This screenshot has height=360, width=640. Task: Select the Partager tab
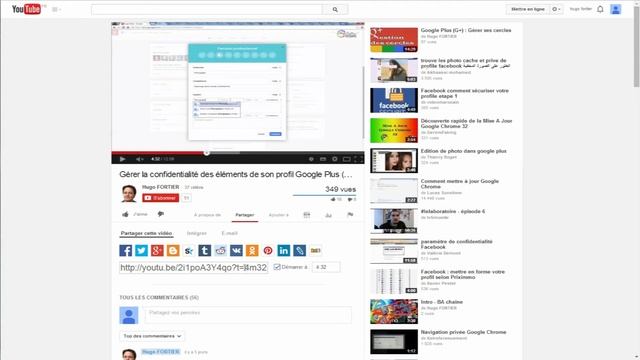(x=244, y=215)
